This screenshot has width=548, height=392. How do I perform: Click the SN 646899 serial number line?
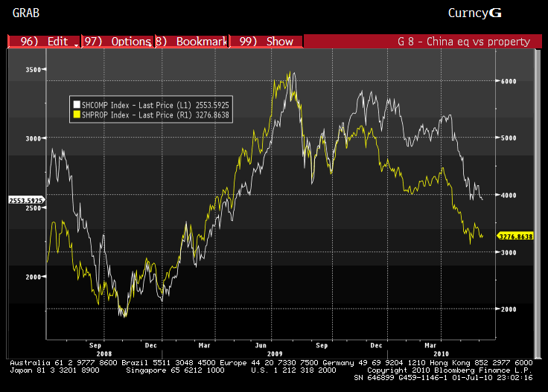click(443, 378)
